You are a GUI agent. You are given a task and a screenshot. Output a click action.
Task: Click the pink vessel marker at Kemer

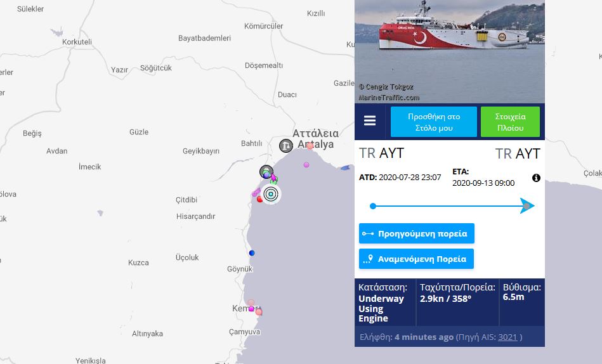[x=251, y=308]
